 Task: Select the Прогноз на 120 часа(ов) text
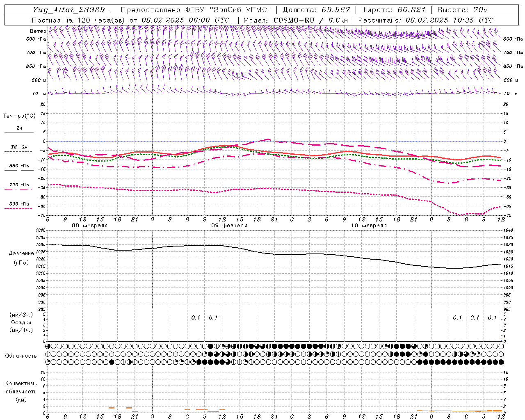[79, 20]
